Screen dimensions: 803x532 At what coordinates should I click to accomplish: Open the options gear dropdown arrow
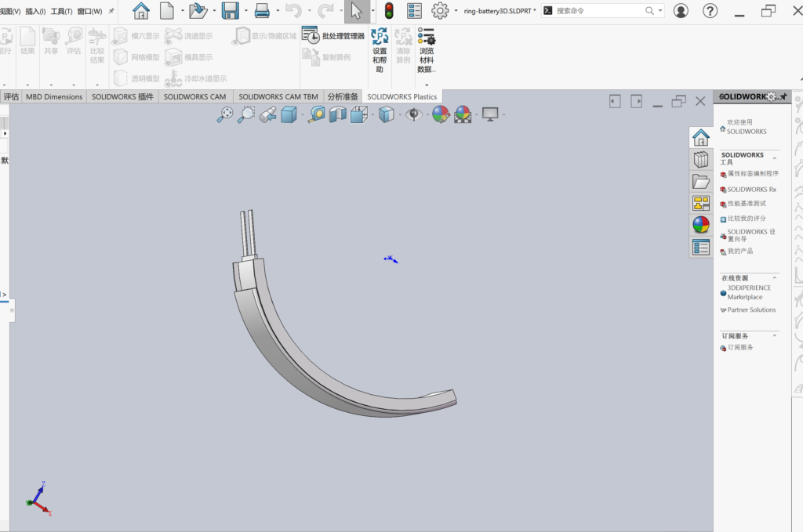click(456, 11)
